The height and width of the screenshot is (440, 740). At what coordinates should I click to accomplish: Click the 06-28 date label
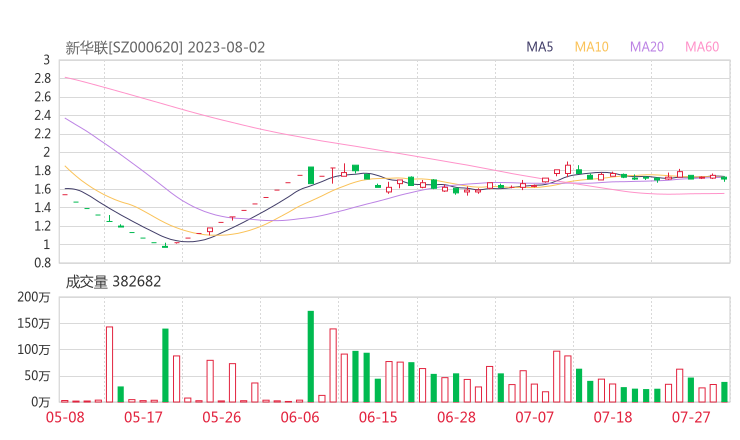[x=456, y=417]
